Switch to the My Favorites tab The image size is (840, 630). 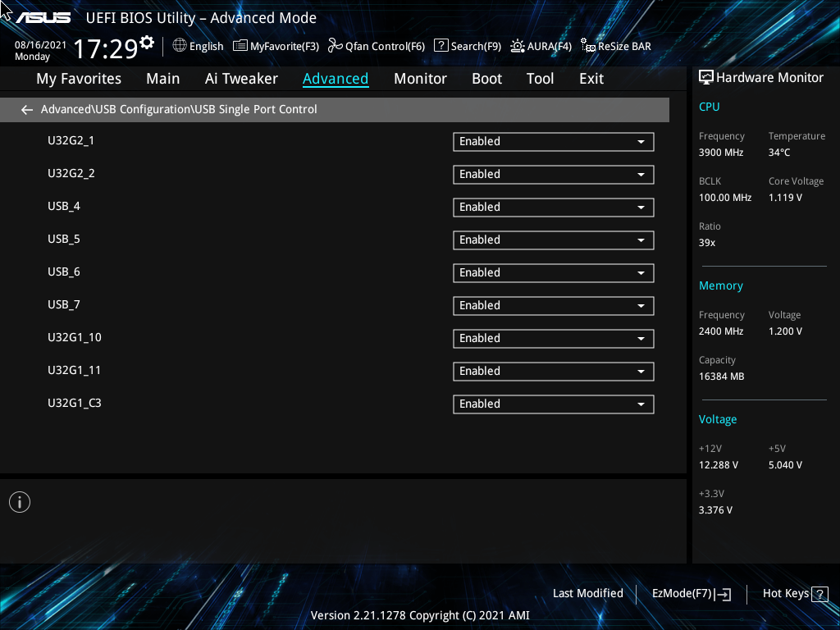(x=79, y=79)
